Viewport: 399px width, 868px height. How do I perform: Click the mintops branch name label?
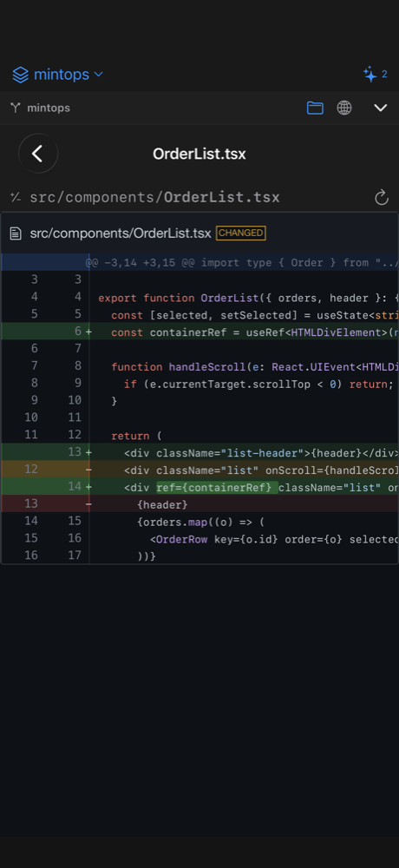point(49,108)
